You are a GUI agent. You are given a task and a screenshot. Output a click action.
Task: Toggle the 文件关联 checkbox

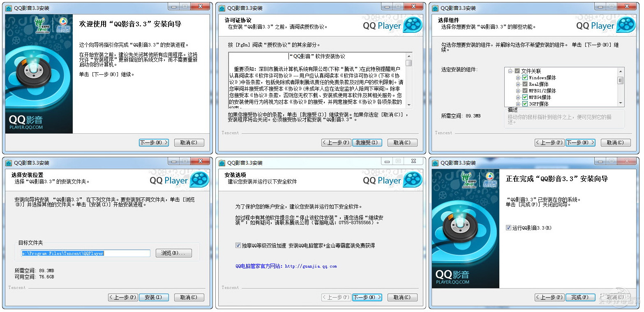(517, 71)
